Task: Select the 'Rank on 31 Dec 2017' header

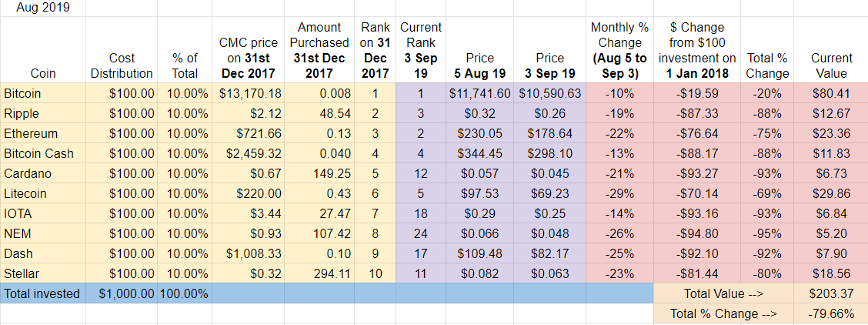Action: point(377,50)
